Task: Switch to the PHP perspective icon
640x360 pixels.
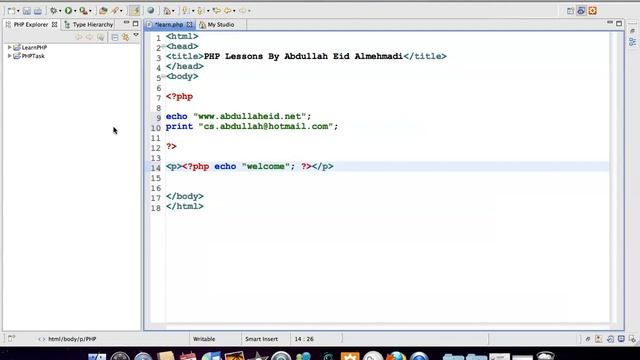Action: 581,11
